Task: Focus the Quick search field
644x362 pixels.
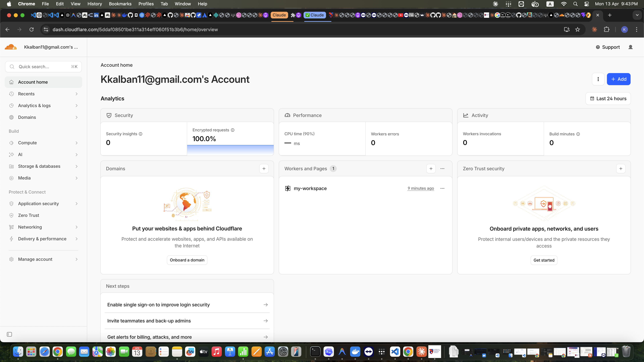Action: click(43, 67)
